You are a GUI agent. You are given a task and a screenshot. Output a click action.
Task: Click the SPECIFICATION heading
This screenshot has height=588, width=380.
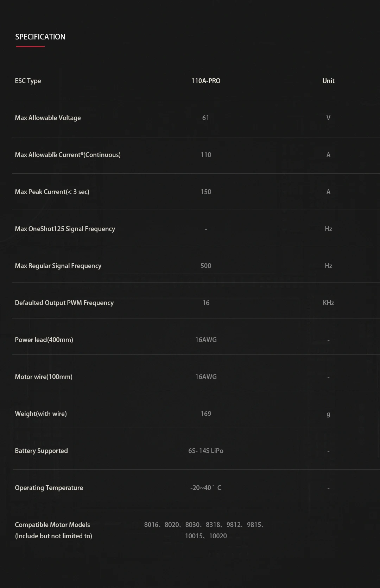click(40, 37)
